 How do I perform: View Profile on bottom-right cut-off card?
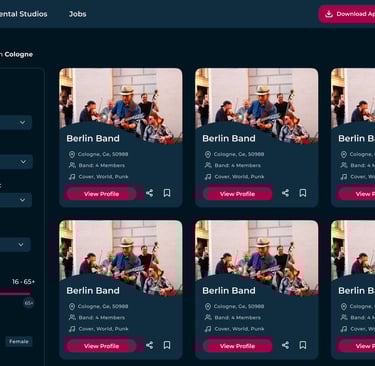coord(357,346)
